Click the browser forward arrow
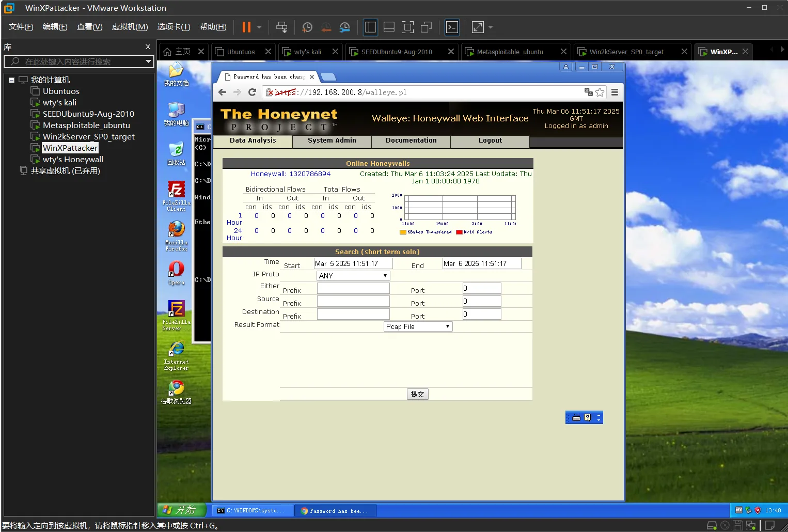Screen dimensions: 788x532 237,92
